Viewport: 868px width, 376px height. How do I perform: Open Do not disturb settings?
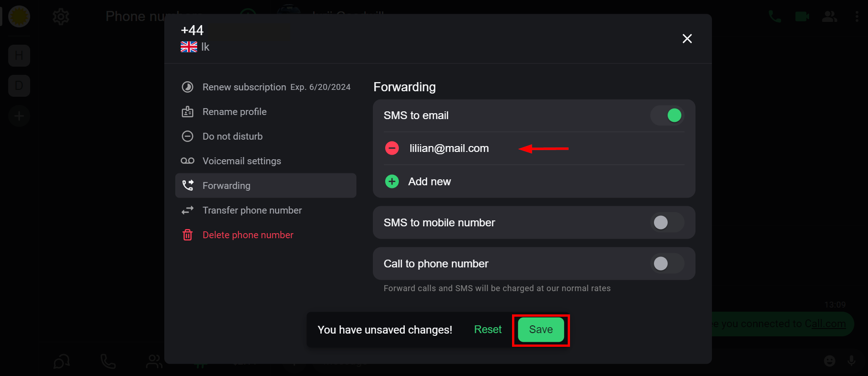point(232,136)
